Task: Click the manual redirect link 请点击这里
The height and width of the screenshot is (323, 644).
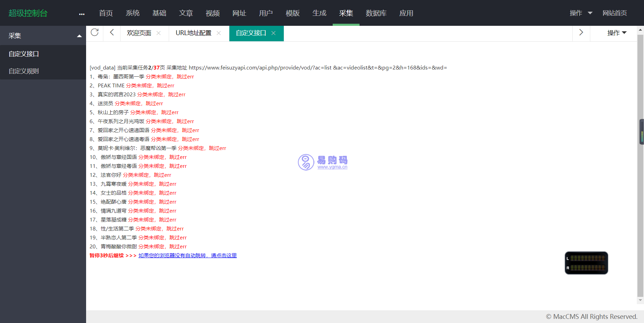Action: click(187, 256)
